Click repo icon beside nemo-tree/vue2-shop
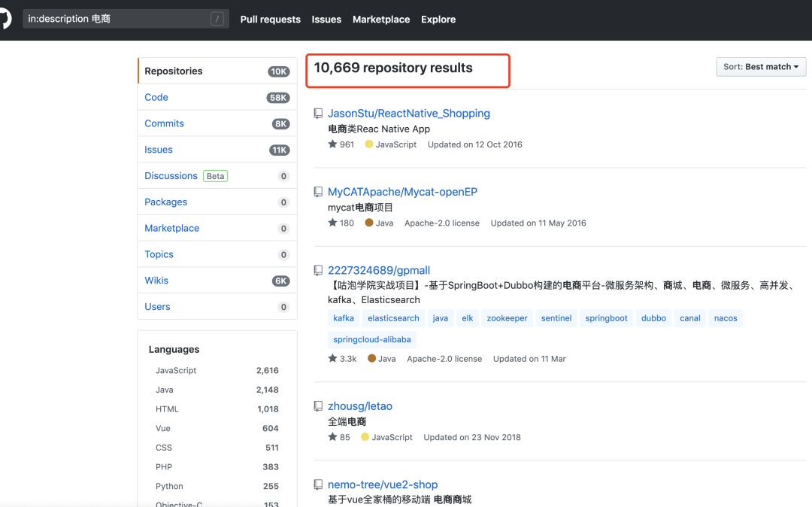The width and height of the screenshot is (812, 507). click(318, 484)
